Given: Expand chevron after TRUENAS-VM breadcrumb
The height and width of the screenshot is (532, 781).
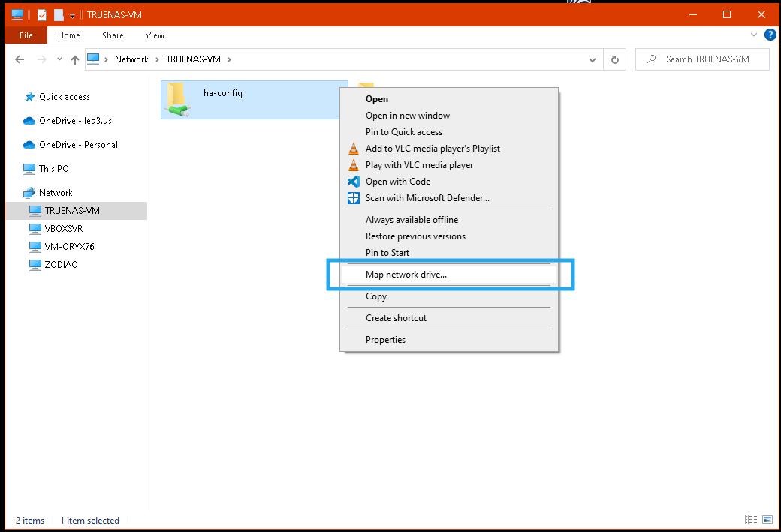Looking at the screenshot, I should (229, 59).
